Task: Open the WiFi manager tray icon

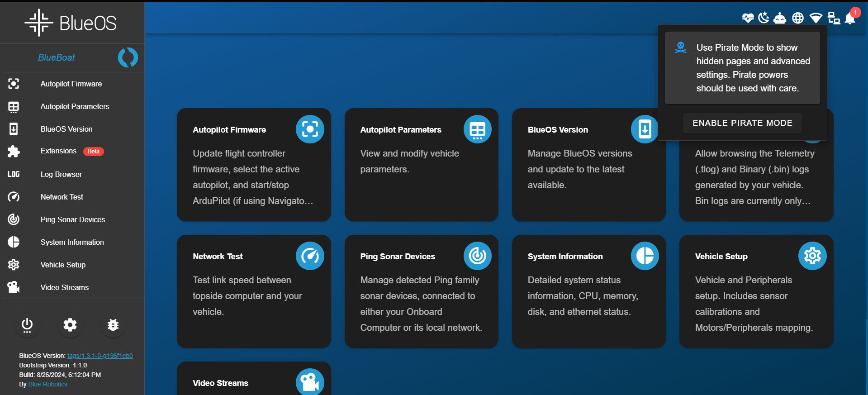Action: (816, 18)
